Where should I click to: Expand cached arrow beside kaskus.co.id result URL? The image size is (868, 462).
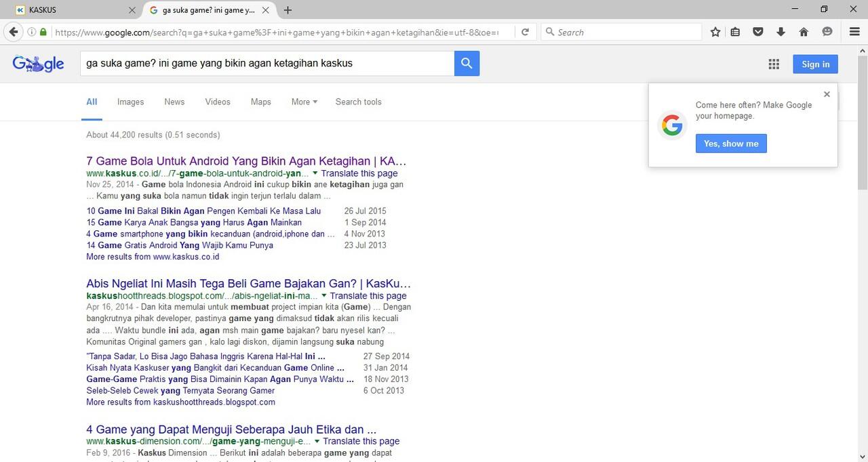point(315,173)
